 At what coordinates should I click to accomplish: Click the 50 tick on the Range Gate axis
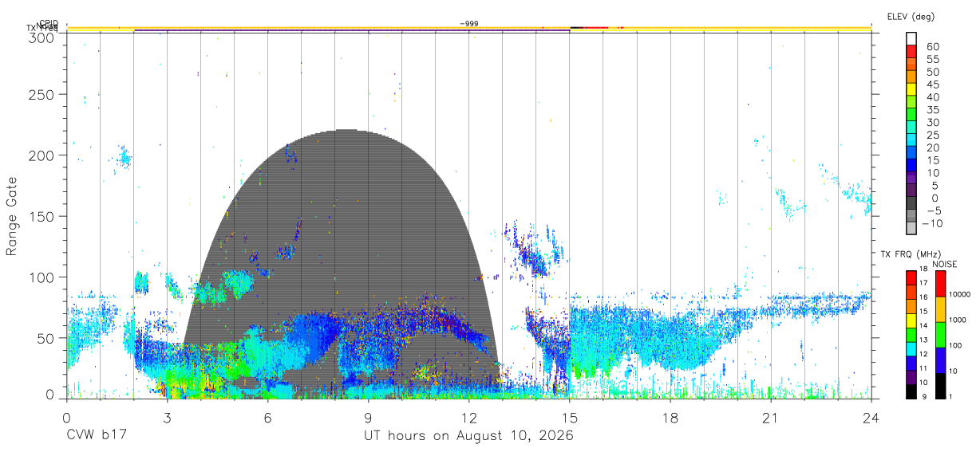coord(46,337)
